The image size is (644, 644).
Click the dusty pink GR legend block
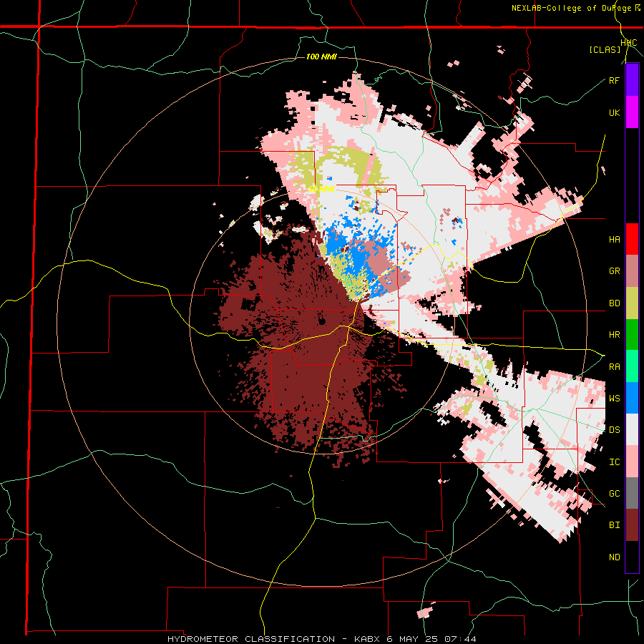[632, 271]
